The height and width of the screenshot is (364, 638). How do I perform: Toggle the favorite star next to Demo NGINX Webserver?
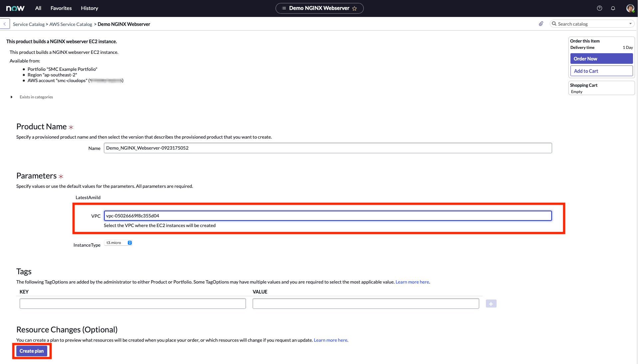pos(355,8)
